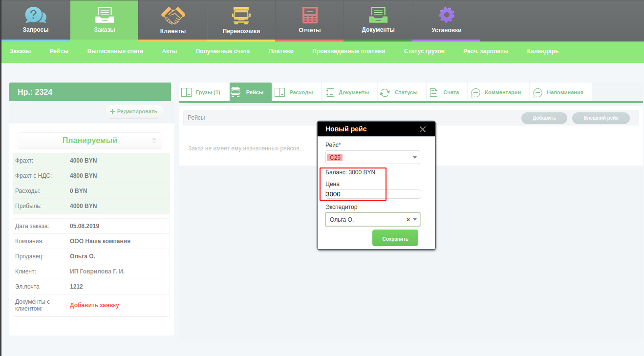This screenshot has height=356, width=644.
Task: Click the Нр.: 2324 order header
Action: click(x=90, y=92)
